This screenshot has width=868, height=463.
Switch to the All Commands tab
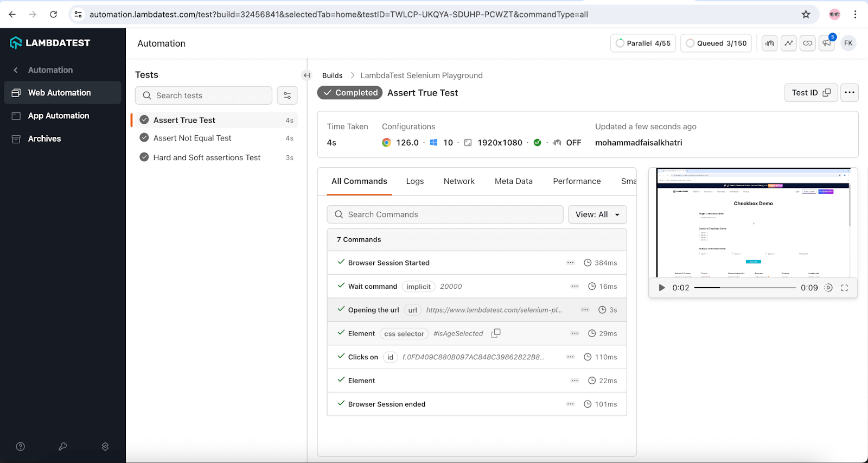click(x=359, y=181)
